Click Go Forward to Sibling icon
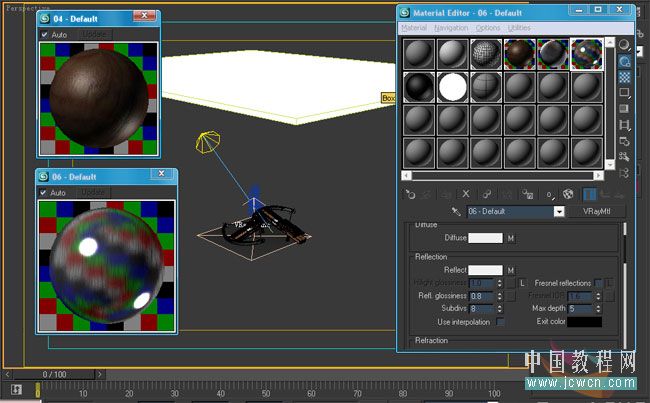The image size is (650, 403). coord(619,194)
